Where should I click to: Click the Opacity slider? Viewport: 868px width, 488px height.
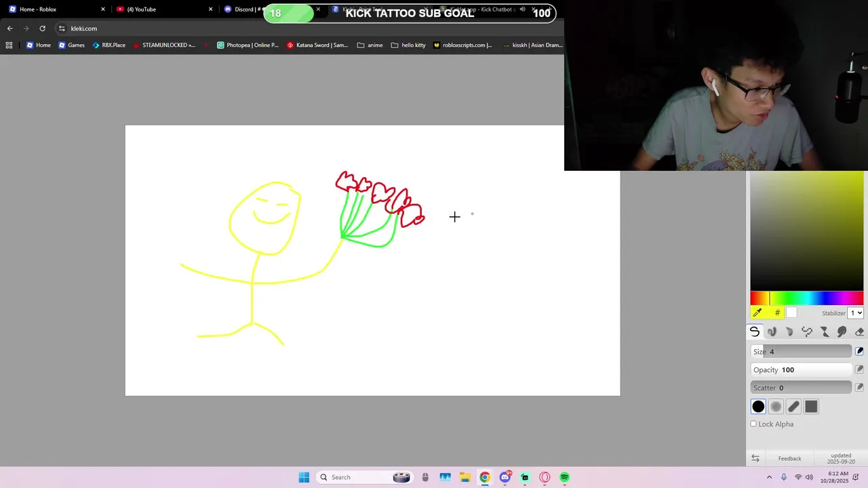801,369
